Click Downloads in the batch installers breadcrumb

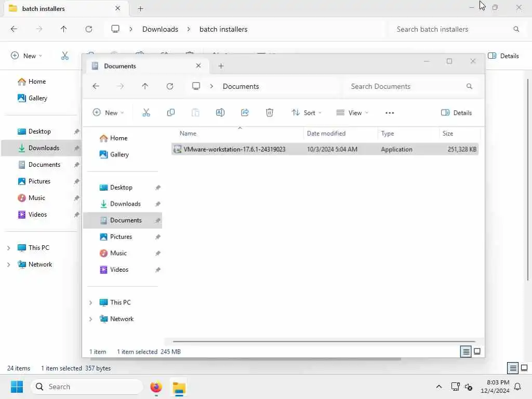tap(160, 29)
